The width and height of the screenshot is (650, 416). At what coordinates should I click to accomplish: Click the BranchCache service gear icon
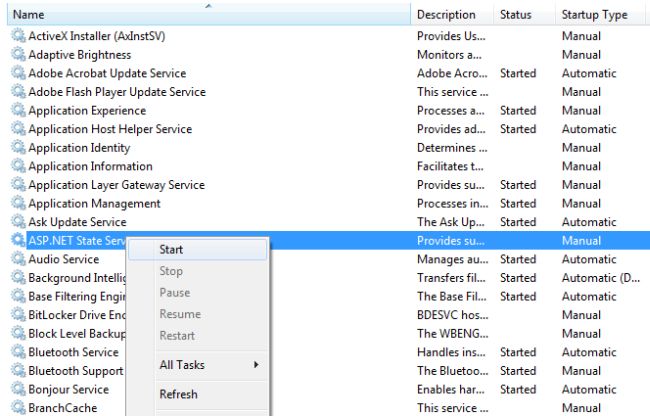click(x=18, y=408)
